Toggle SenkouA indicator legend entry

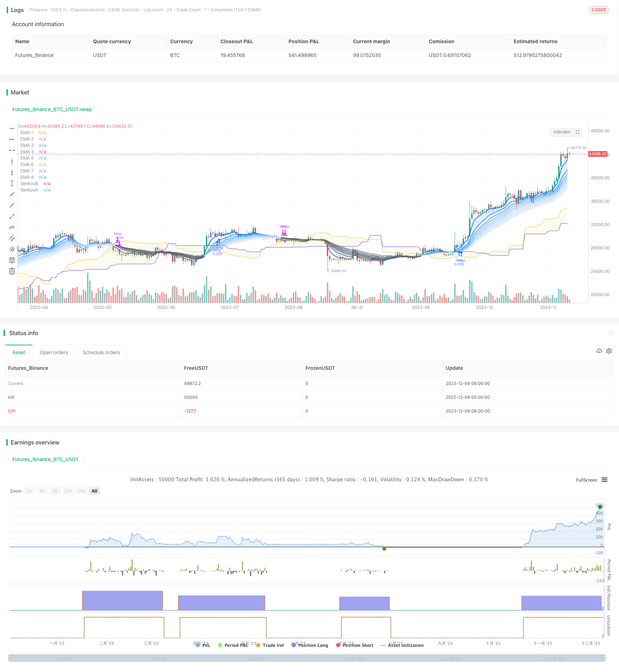(35, 190)
